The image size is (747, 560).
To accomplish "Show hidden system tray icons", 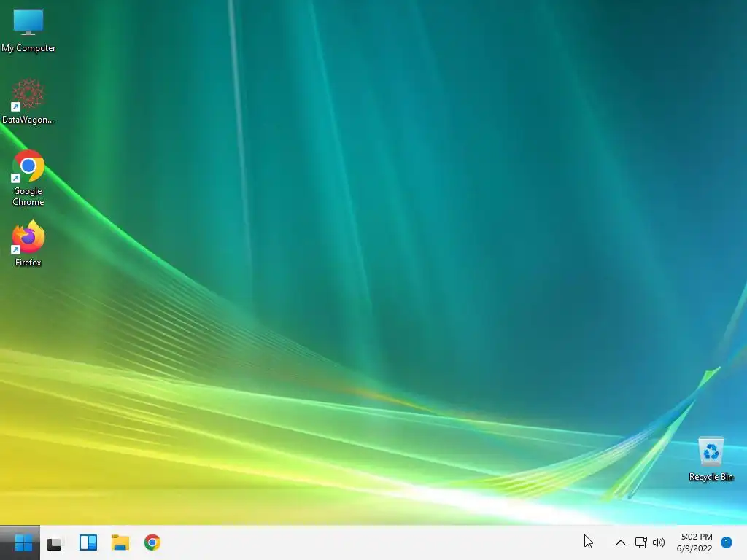I will point(620,542).
